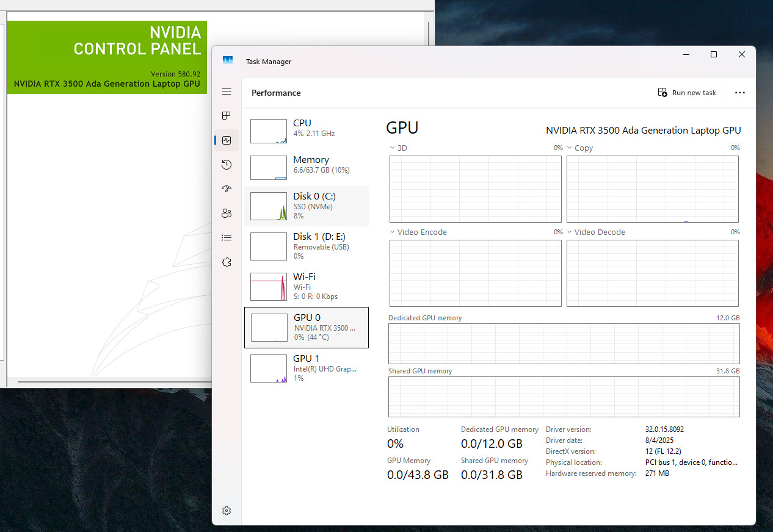Image resolution: width=773 pixels, height=532 pixels.
Task: Click the Shared GPU memory graph
Action: (x=564, y=397)
